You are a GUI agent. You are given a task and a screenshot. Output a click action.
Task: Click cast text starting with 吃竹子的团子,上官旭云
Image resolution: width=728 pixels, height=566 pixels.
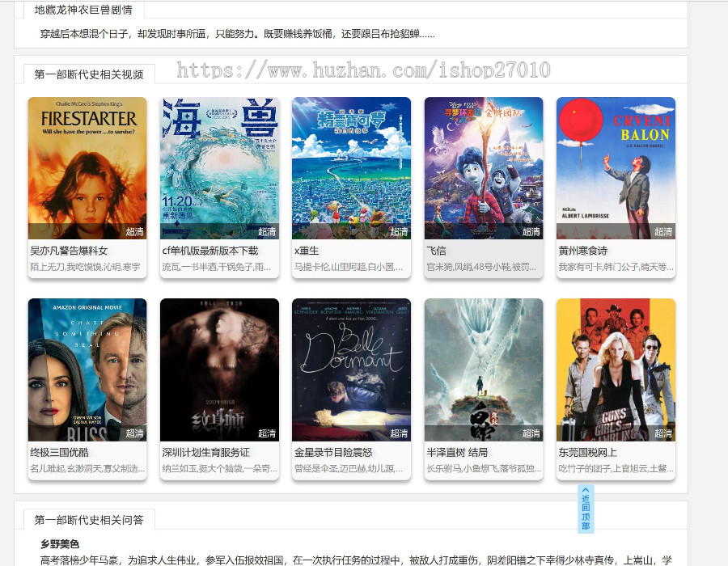tap(616, 469)
